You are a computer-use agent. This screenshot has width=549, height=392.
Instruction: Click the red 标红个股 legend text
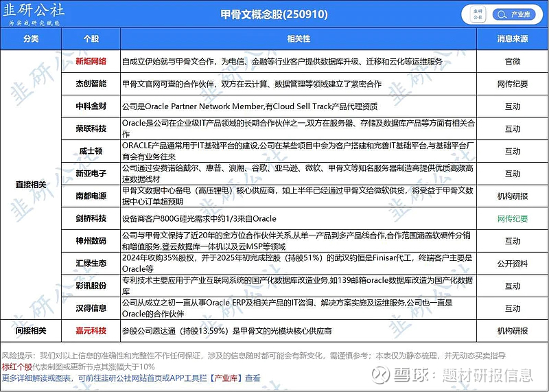(16, 367)
